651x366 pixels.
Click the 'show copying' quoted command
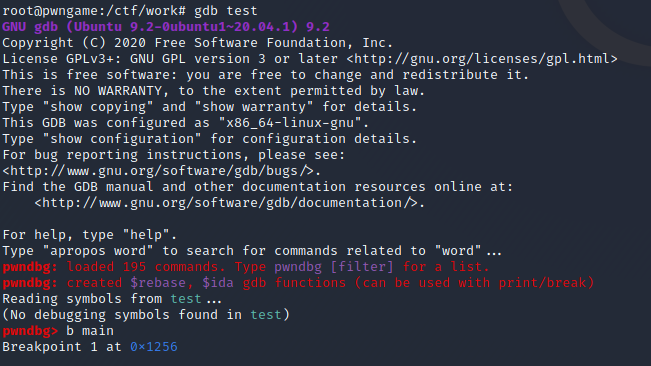point(98,107)
